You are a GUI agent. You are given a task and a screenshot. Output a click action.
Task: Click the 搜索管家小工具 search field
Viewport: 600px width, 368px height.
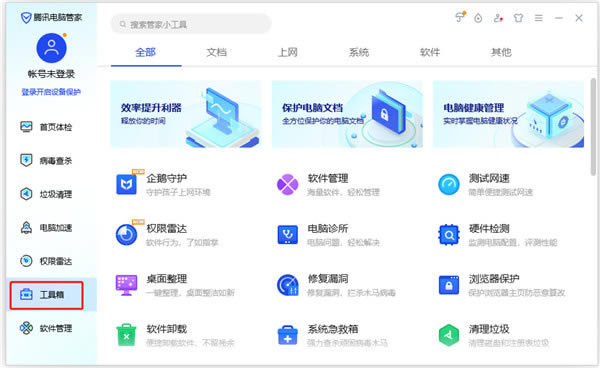pos(191,24)
